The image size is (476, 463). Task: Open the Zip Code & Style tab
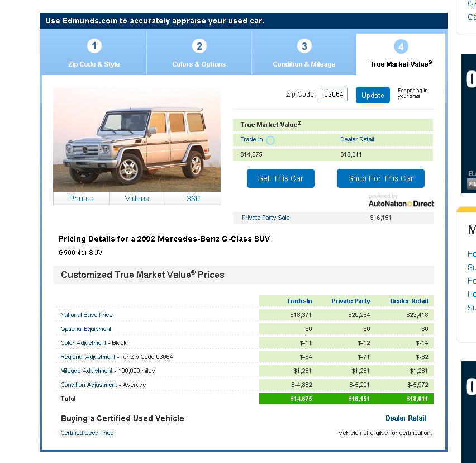[x=94, y=64]
